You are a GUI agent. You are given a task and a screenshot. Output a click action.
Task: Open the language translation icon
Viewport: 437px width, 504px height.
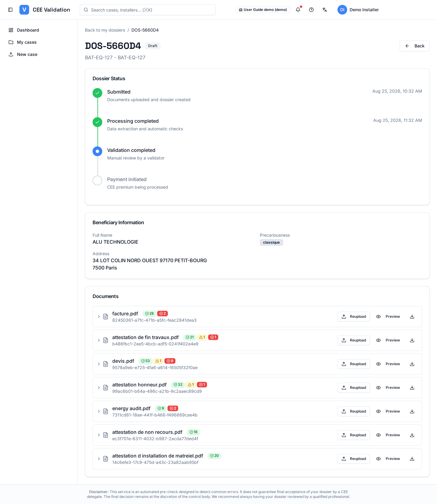point(325,10)
